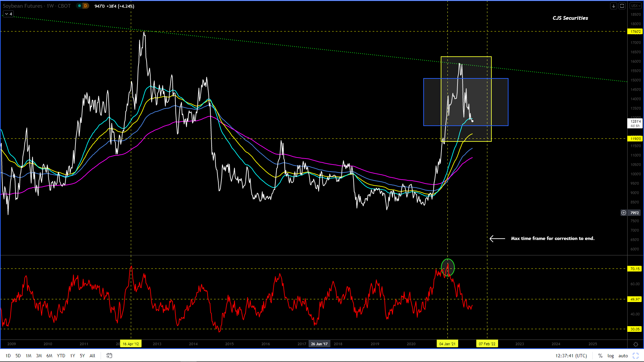
Task: Click the plus icon beside the 795'2 price label
Action: (x=624, y=213)
